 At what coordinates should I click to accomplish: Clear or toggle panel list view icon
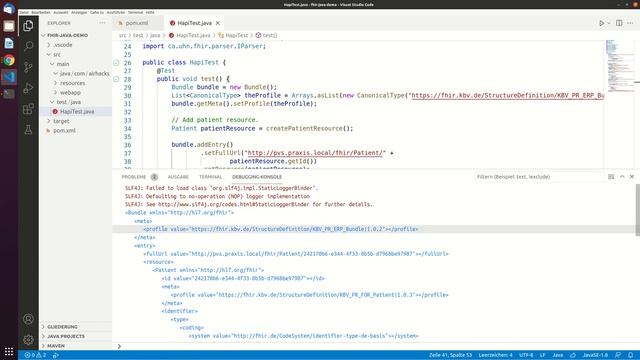[x=611, y=177]
